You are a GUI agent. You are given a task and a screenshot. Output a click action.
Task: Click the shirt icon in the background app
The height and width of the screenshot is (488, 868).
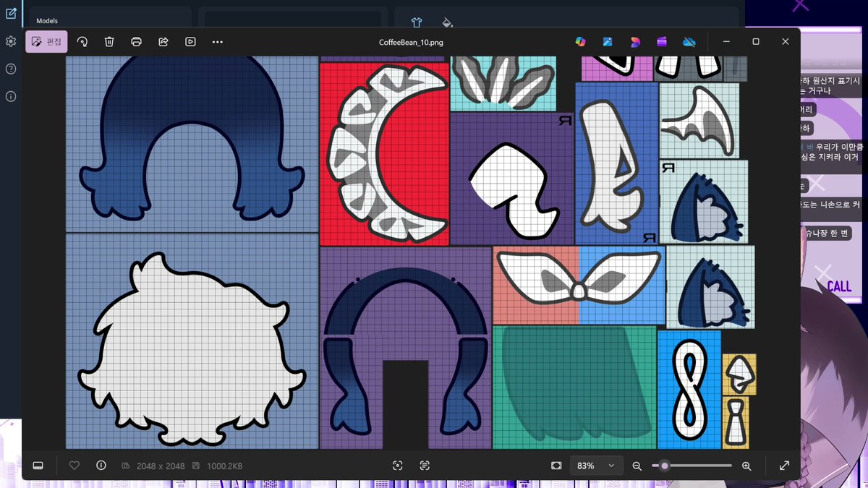(417, 22)
